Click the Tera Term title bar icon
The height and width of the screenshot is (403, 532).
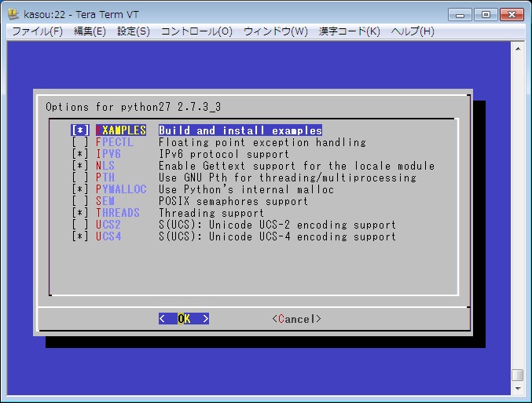[x=13, y=14]
